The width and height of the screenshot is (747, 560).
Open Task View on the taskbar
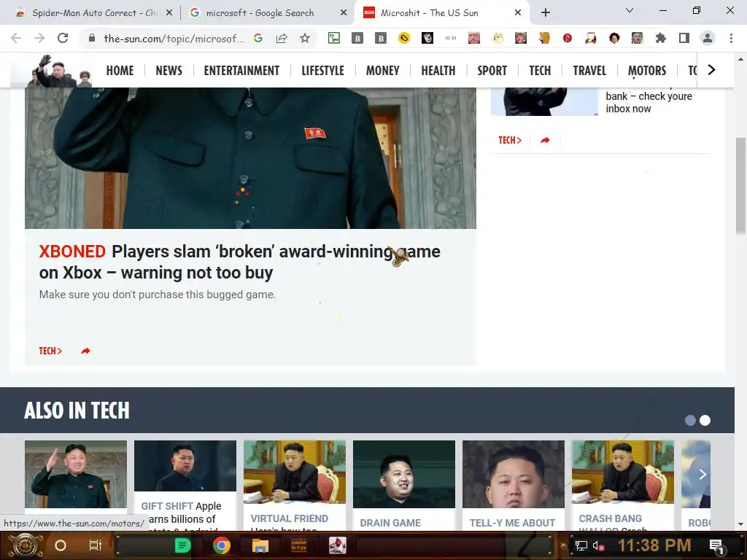[96, 545]
